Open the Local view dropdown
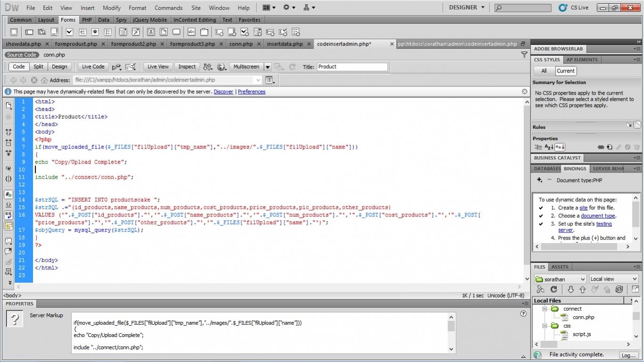This screenshot has width=644, height=362. (x=613, y=279)
